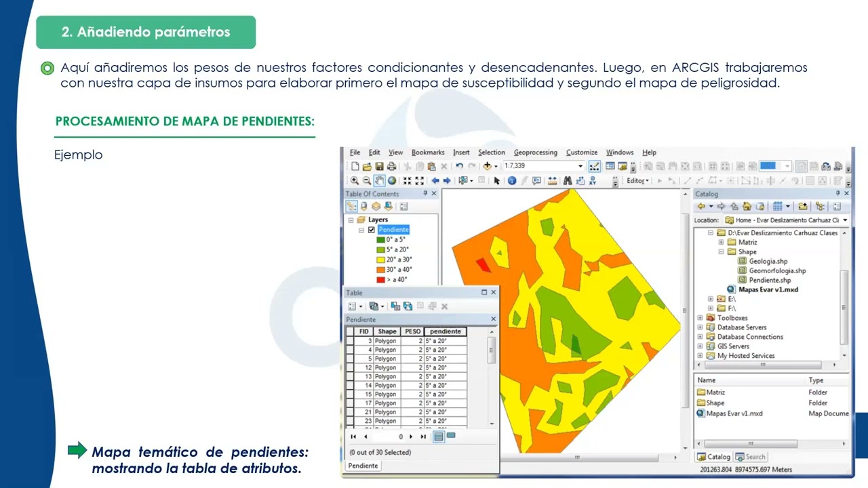Click the red '> a 40°' legend swatch
This screenshot has height=488, width=868.
pyautogui.click(x=381, y=279)
